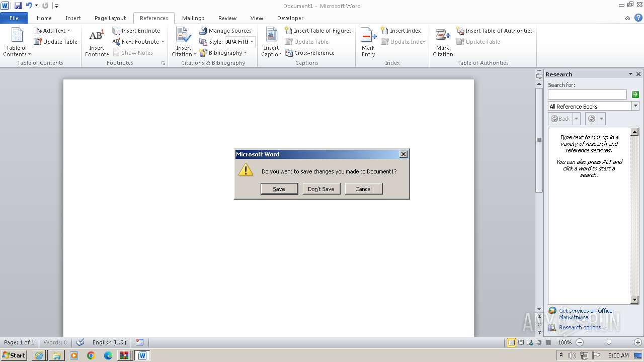Screen dimensions: 644x362
Task: Switch to the Page Layout tab
Action: point(110,18)
